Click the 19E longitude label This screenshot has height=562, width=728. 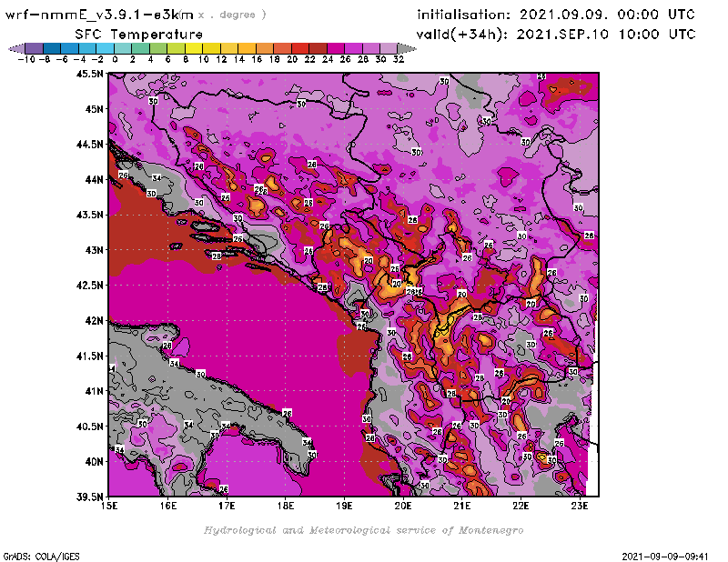pyautogui.click(x=344, y=506)
